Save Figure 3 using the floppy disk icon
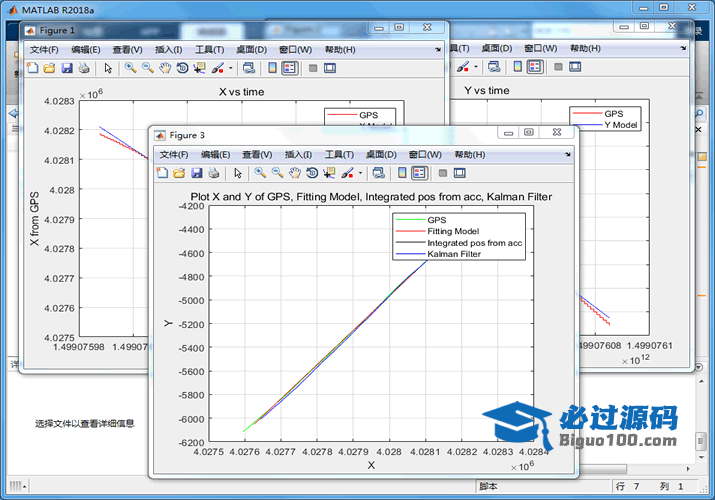This screenshot has width=715, height=500. pos(197,173)
